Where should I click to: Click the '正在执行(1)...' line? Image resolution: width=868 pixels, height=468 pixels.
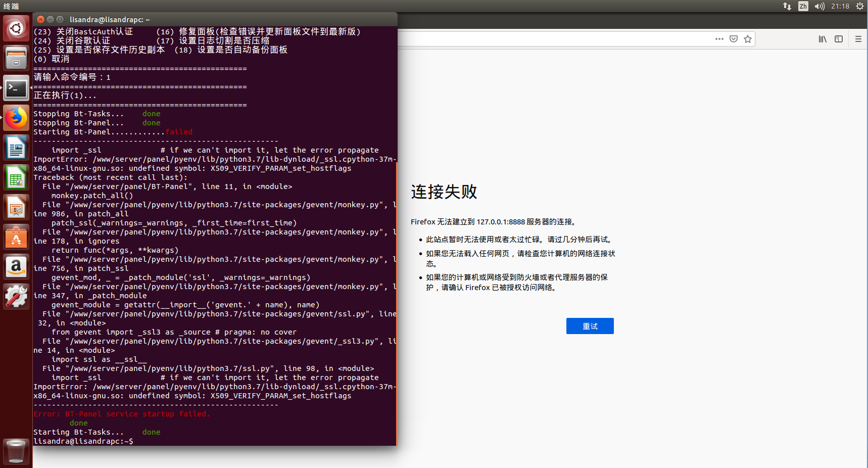(65, 96)
